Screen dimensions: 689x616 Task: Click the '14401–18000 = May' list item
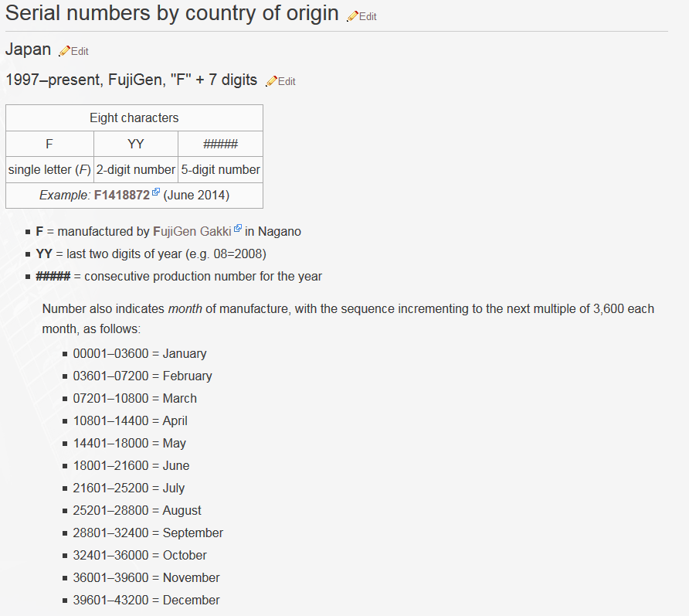tap(130, 443)
